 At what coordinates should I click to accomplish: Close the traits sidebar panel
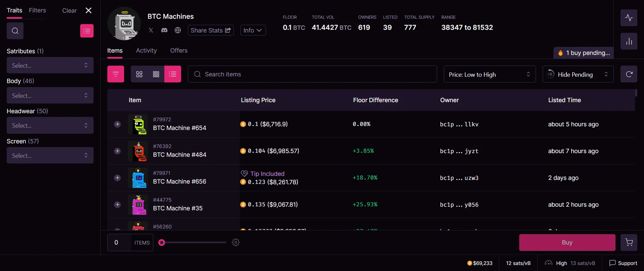[89, 10]
